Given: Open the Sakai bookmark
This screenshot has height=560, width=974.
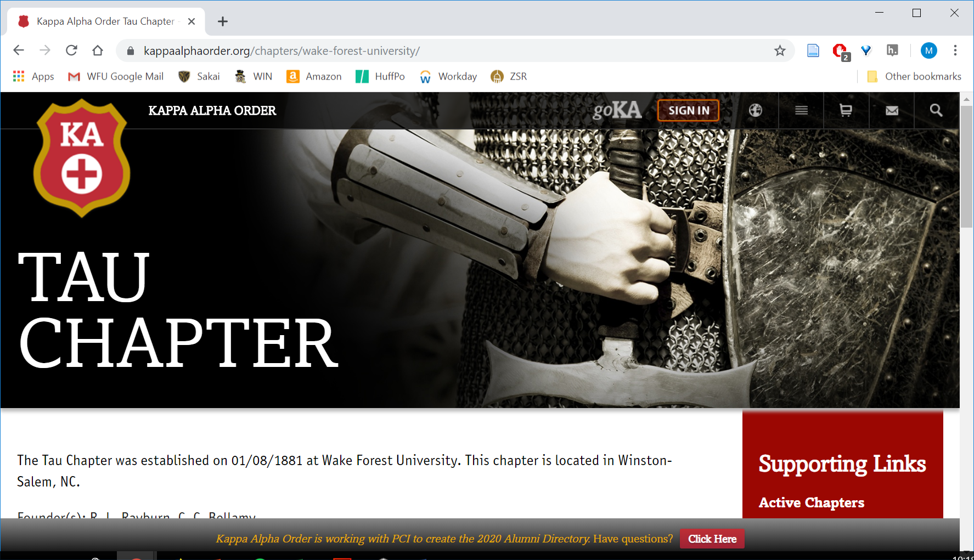Looking at the screenshot, I should coord(199,76).
